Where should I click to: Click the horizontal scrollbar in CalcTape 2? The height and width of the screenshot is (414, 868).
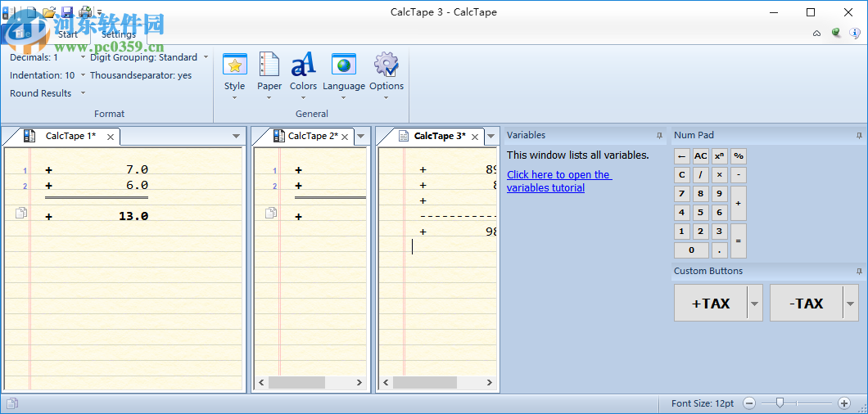point(296,382)
